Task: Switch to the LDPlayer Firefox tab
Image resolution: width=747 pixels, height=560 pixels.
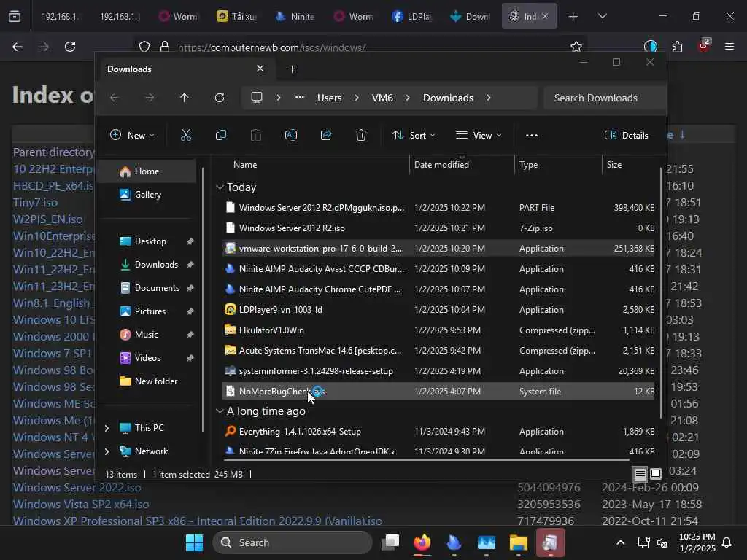Action: point(413,17)
